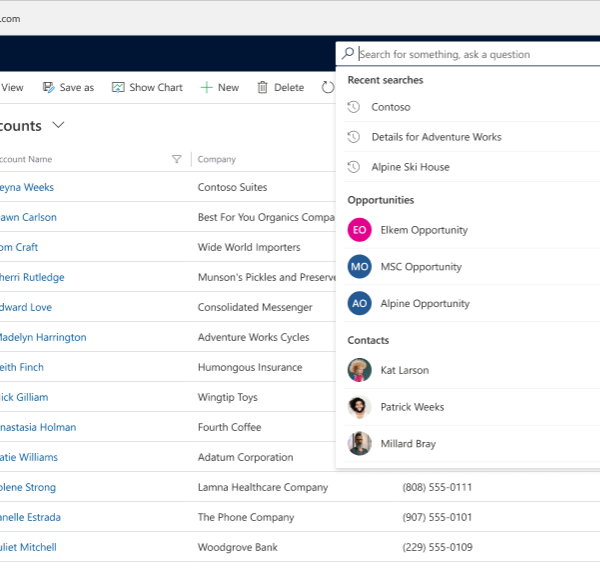This screenshot has height=570, width=600.
Task: Sort by the Company column header
Action: point(217,159)
